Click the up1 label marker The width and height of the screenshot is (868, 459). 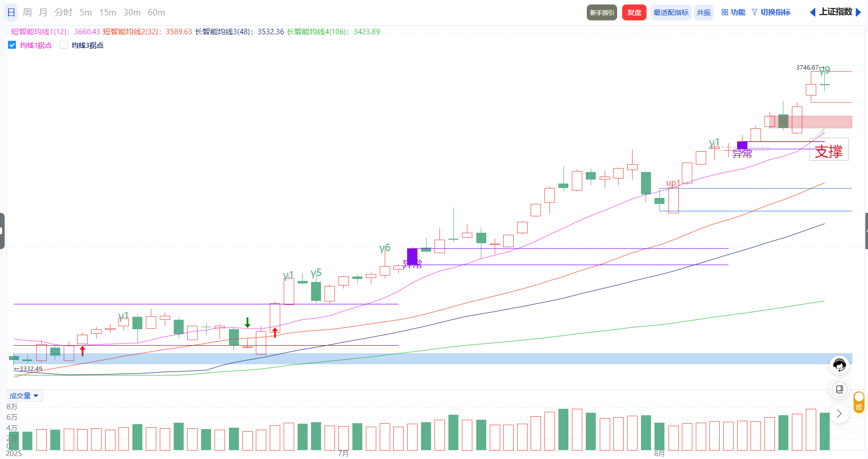point(673,183)
